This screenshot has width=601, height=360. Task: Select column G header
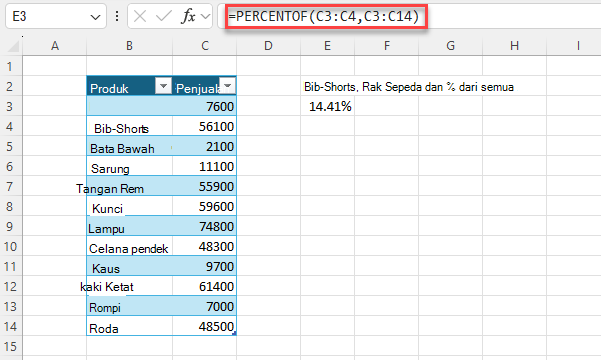[x=450, y=46]
